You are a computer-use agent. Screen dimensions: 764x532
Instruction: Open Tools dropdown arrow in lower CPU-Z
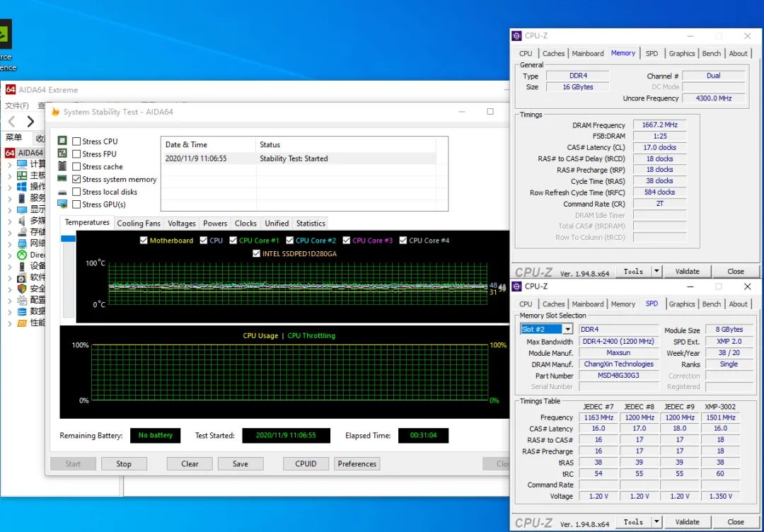click(656, 522)
